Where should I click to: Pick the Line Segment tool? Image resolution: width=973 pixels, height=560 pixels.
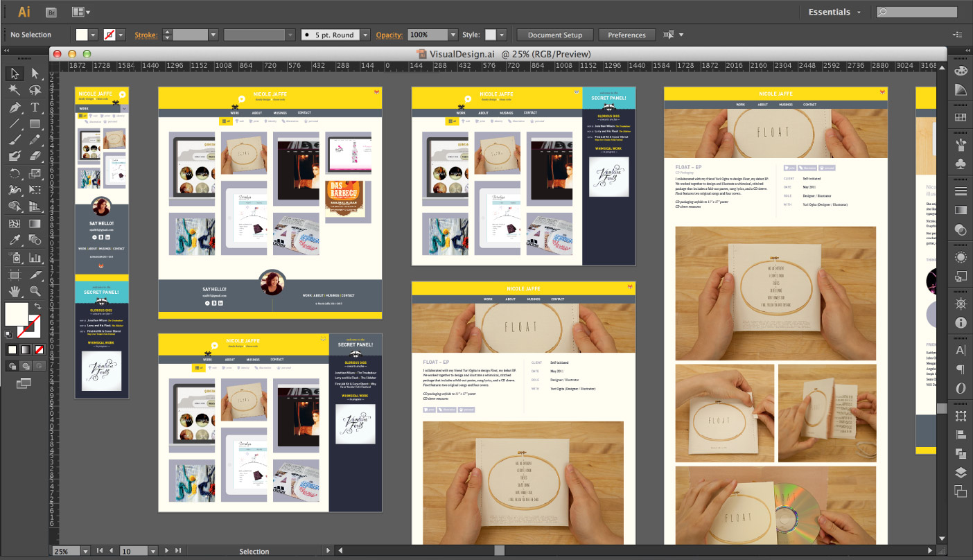(x=15, y=124)
